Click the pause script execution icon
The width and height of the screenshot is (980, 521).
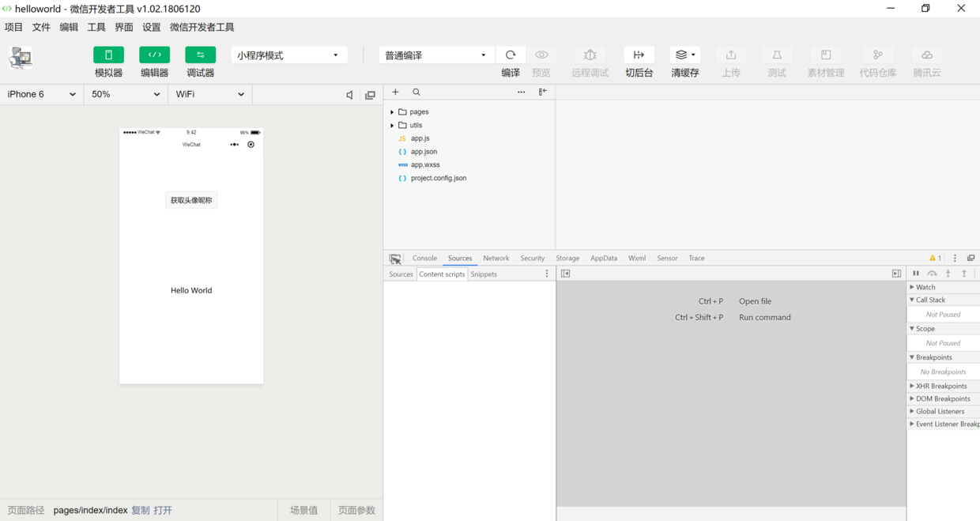916,274
